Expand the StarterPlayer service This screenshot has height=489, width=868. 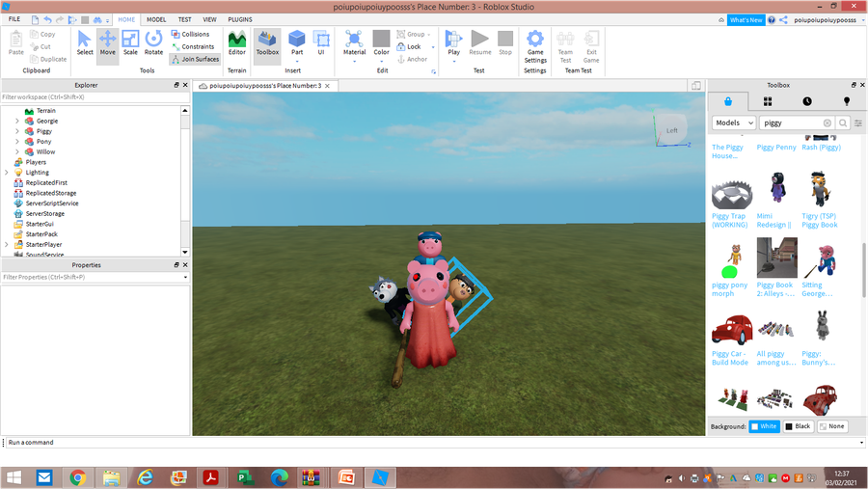7,244
